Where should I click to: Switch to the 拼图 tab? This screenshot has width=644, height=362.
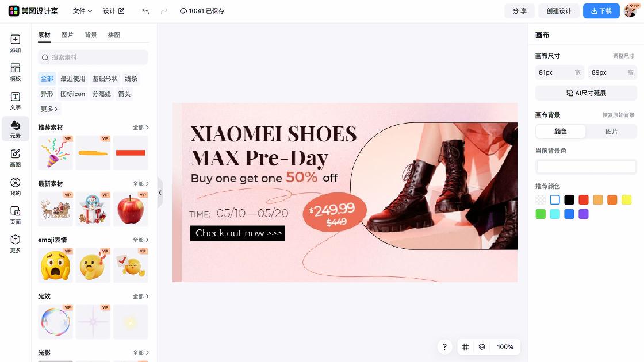pos(114,35)
